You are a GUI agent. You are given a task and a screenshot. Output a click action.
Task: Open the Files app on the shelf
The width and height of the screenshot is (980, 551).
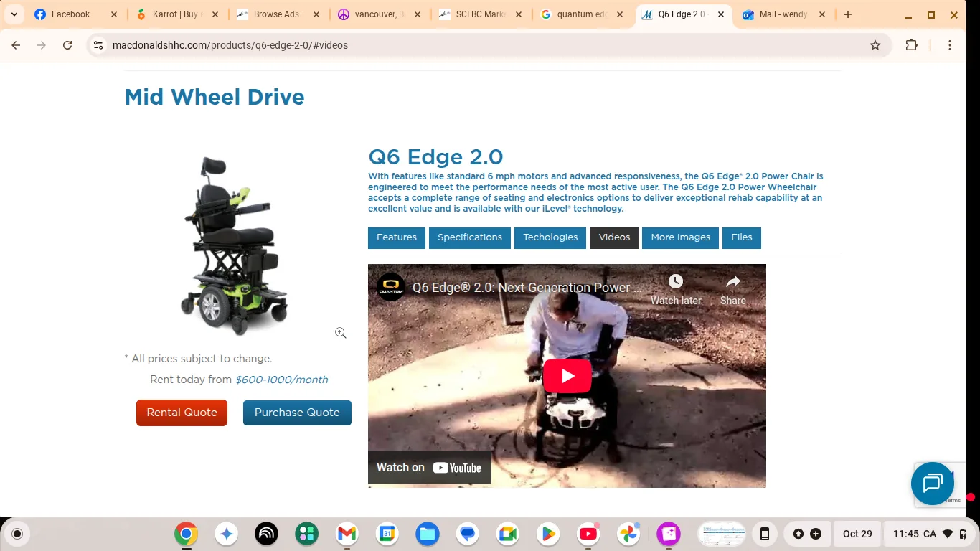point(427,534)
